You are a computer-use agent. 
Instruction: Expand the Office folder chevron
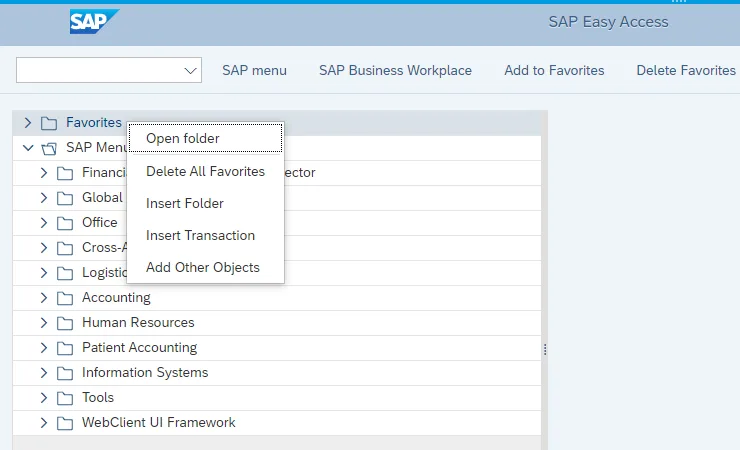[x=44, y=223]
